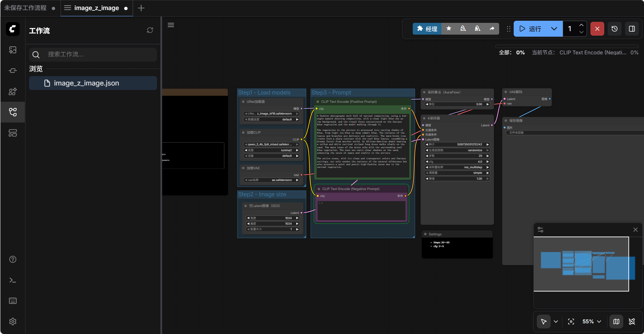Open the node library sidebar icon

(x=13, y=71)
